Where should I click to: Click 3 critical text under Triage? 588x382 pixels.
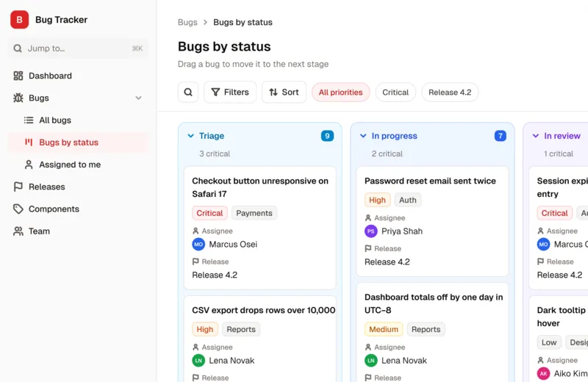pyautogui.click(x=215, y=154)
